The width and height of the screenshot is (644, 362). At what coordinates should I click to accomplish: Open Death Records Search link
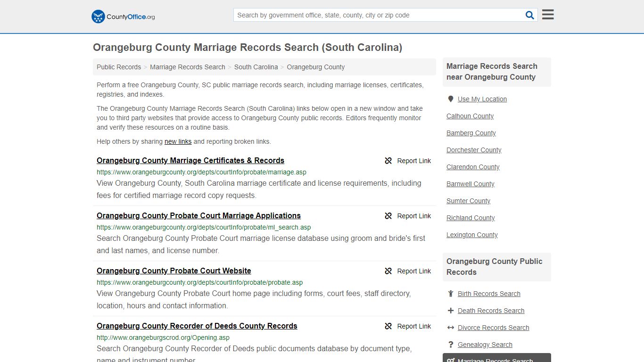(491, 311)
